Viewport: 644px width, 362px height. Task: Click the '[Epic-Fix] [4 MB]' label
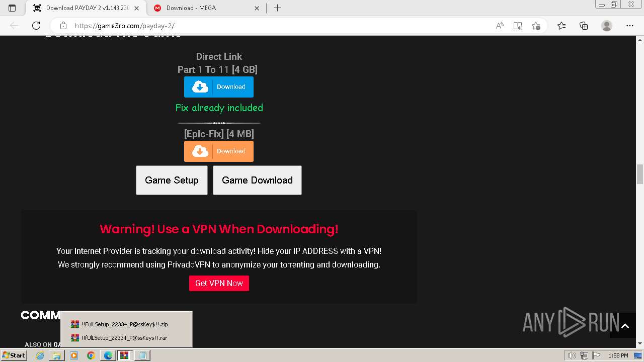coord(219,134)
